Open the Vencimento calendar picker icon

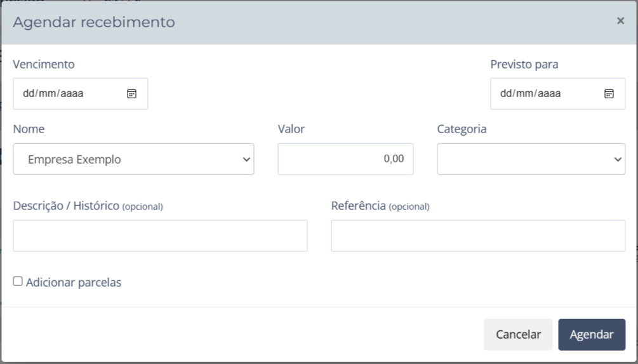point(132,94)
